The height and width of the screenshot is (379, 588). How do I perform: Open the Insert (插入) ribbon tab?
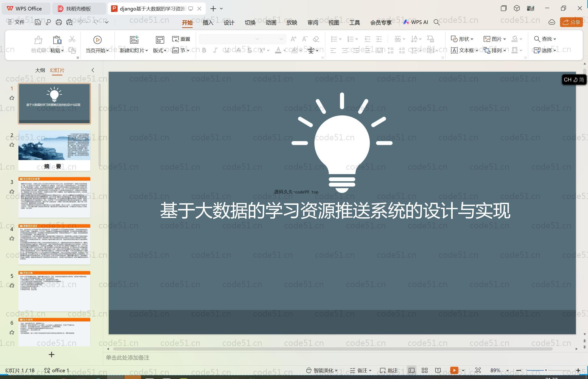208,23
